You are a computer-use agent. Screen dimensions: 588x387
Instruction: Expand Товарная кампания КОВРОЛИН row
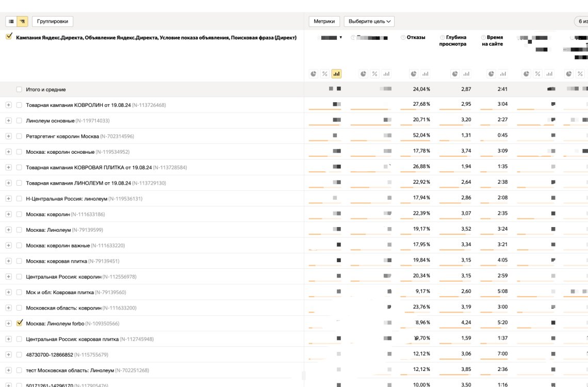click(x=8, y=105)
